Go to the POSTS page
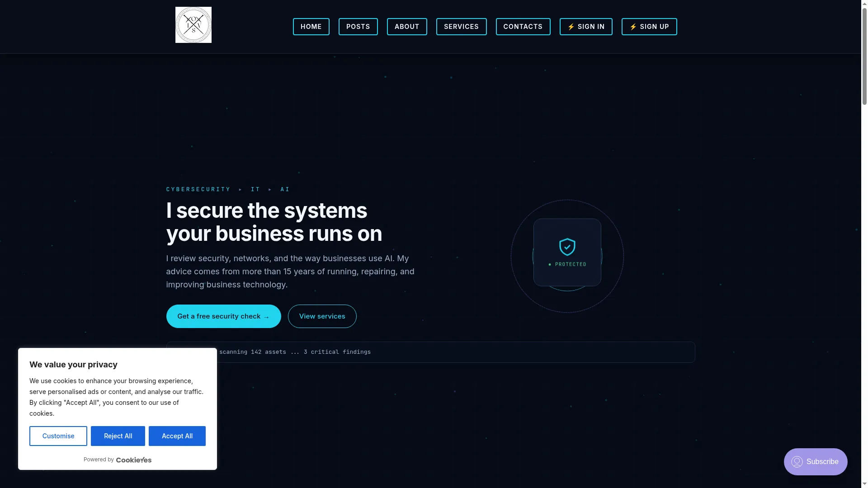The width and height of the screenshot is (868, 488). [x=358, y=27]
